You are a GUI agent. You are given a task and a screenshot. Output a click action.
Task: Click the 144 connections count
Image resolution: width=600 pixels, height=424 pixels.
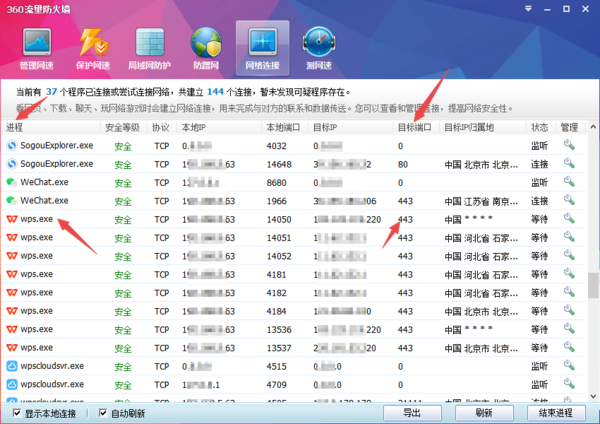[215, 92]
